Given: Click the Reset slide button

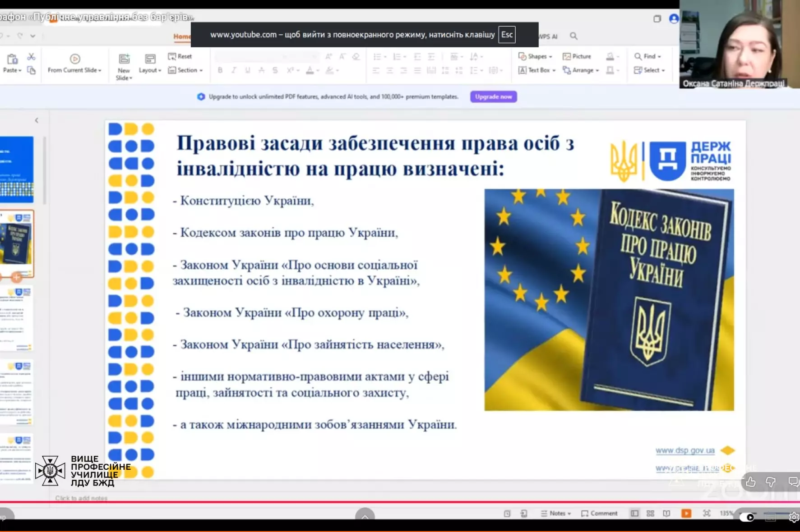Looking at the screenshot, I should [x=180, y=56].
